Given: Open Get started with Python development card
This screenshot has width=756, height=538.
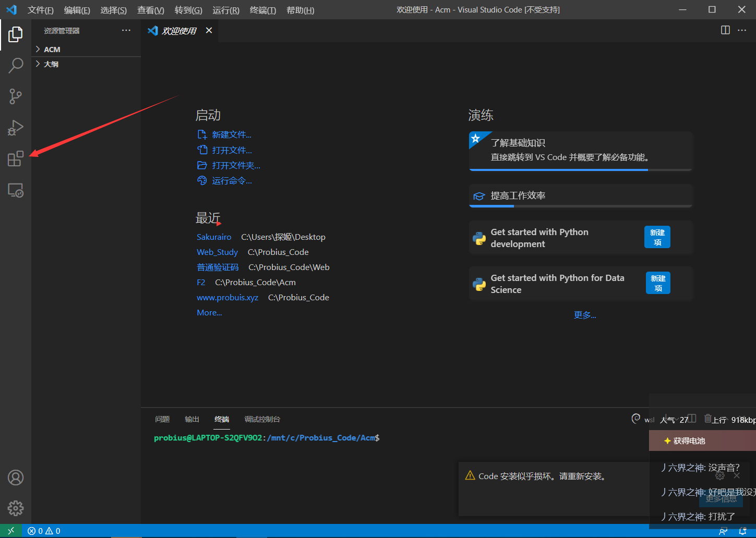Looking at the screenshot, I should (581, 238).
